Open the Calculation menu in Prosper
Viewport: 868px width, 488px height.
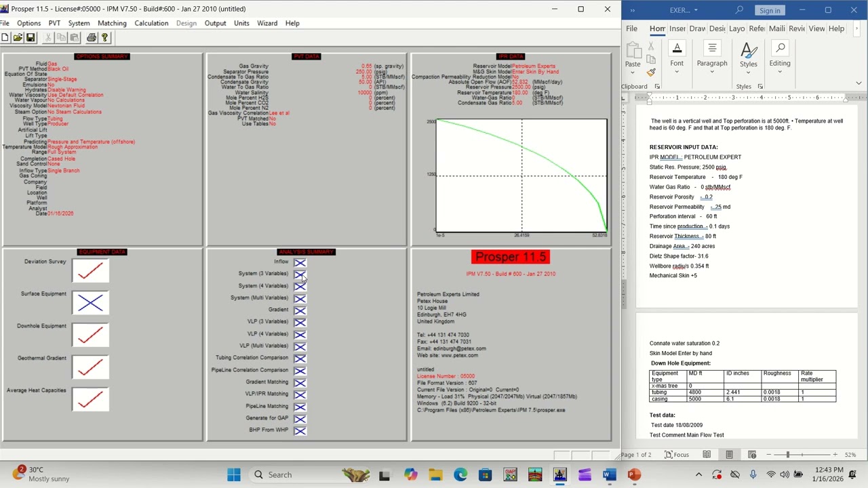pyautogui.click(x=151, y=23)
